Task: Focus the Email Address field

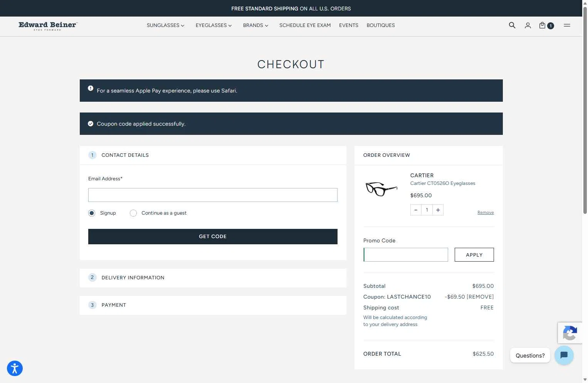Action: [x=213, y=195]
